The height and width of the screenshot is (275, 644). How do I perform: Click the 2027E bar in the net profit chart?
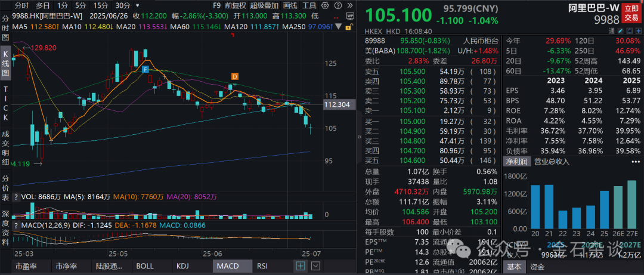tap(632, 204)
